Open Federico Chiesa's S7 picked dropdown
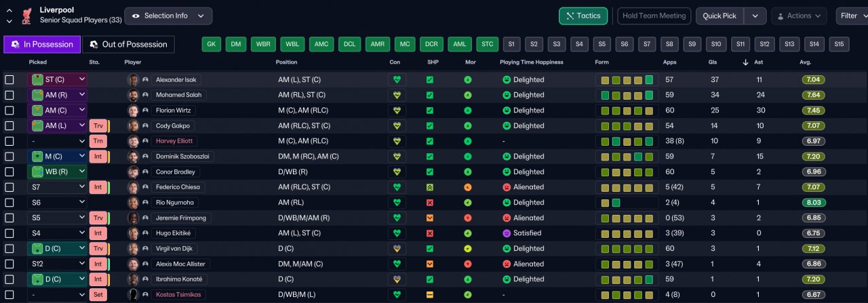 (x=58, y=187)
